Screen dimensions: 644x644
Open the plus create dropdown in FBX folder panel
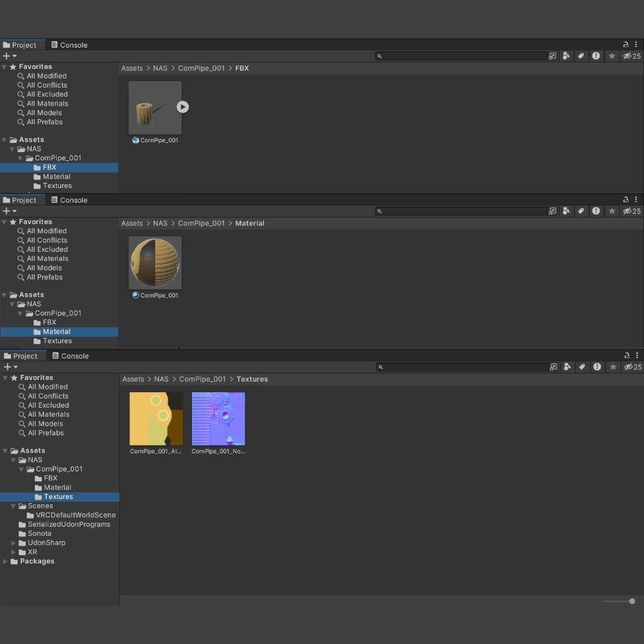pos(10,56)
